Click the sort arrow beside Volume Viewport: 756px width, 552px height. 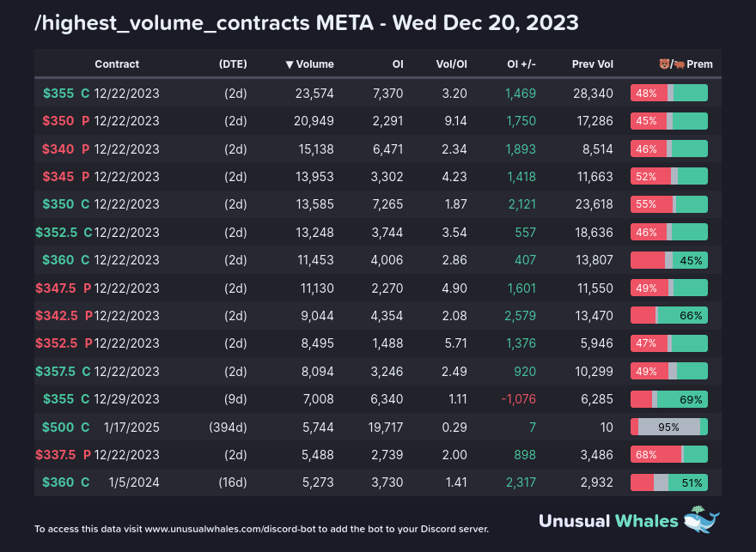point(290,64)
